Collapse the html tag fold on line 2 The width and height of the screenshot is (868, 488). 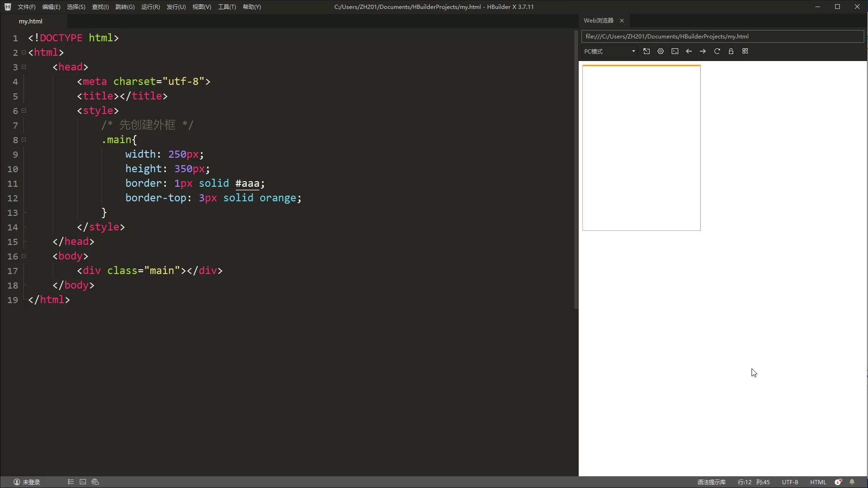point(23,53)
